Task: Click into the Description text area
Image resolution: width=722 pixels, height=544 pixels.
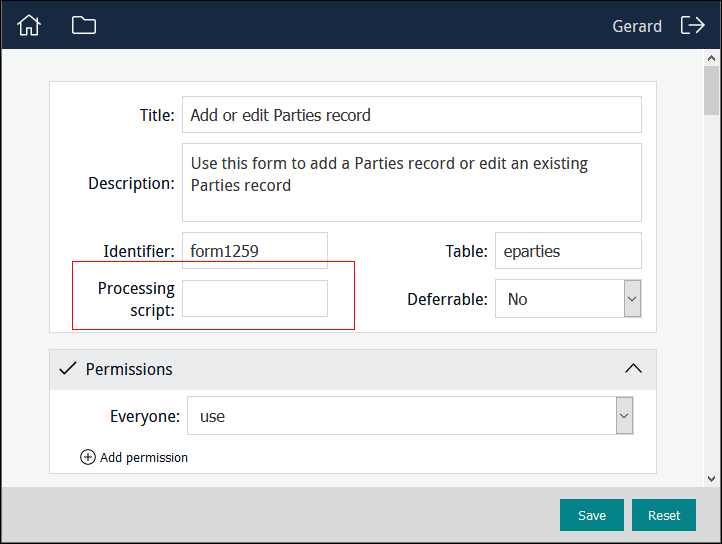Action: tap(411, 182)
